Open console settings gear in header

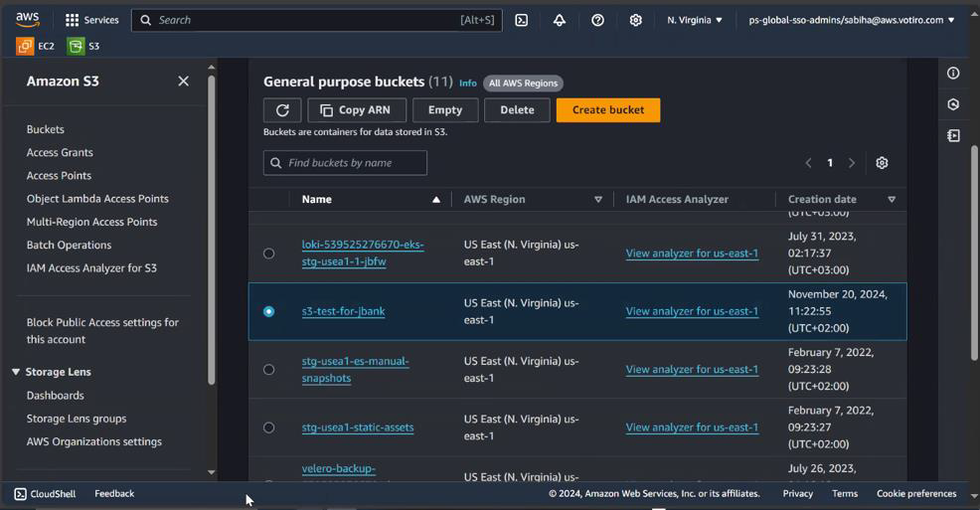(x=636, y=20)
